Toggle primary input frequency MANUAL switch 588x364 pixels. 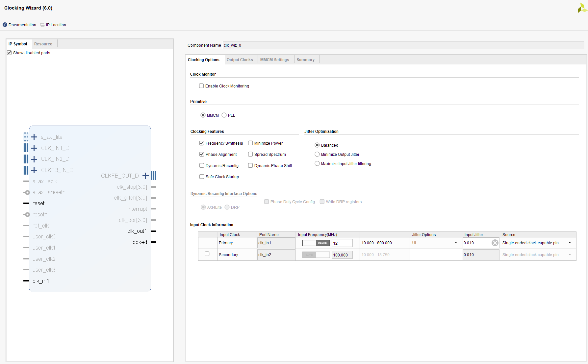(316, 243)
